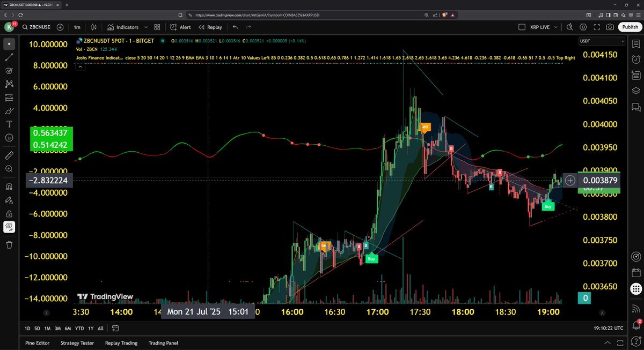This screenshot has width=644, height=350.
Task: Select the 1Y date range
Action: click(x=91, y=328)
